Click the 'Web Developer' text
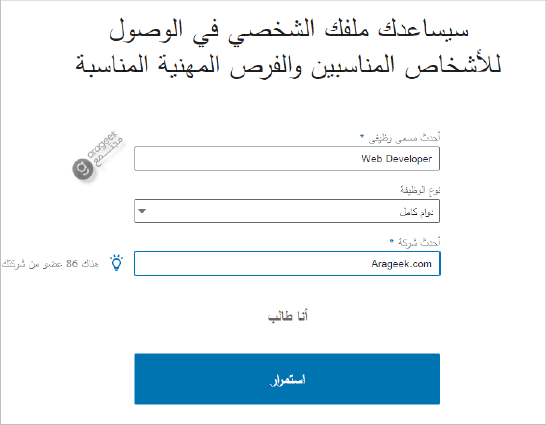This screenshot has height=425, width=546. tap(397, 159)
